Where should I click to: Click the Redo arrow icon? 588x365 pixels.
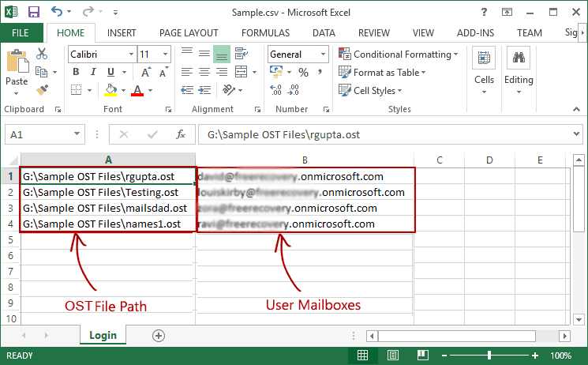coord(88,12)
